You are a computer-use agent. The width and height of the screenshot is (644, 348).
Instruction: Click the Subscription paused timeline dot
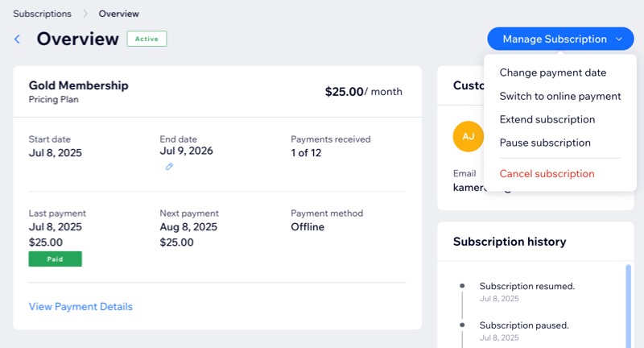462,325
